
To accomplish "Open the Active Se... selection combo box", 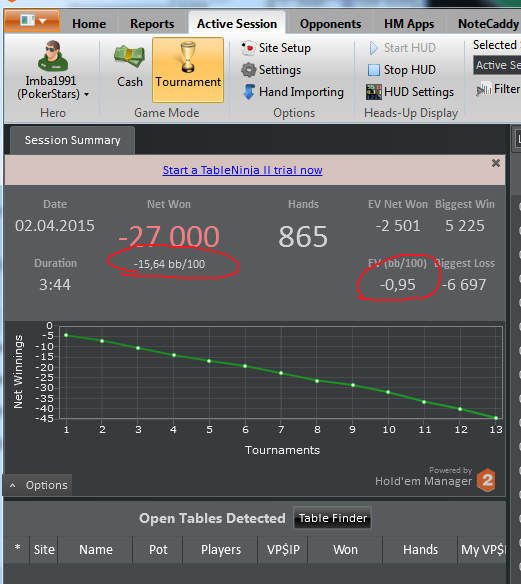I will 497,65.
